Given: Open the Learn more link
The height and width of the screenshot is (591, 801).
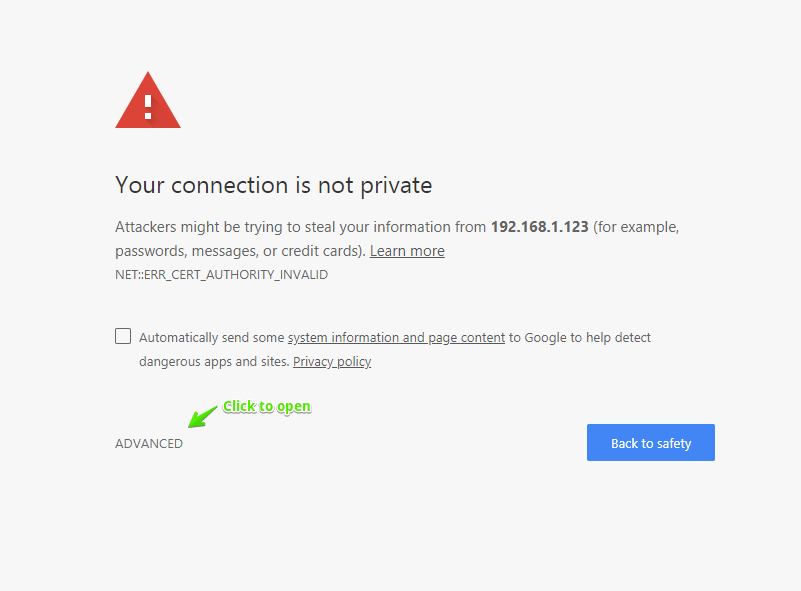Looking at the screenshot, I should (x=407, y=251).
